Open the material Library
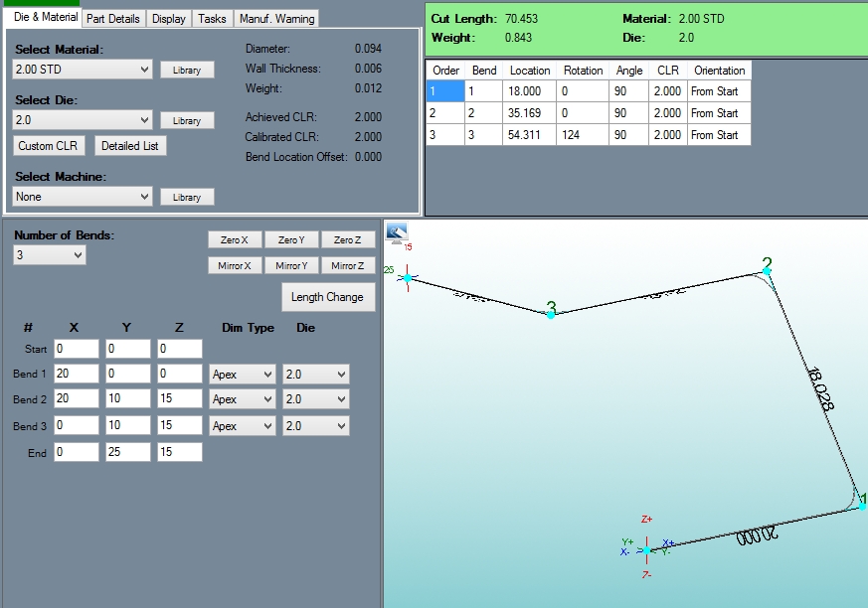The width and height of the screenshot is (868, 608). [187, 71]
